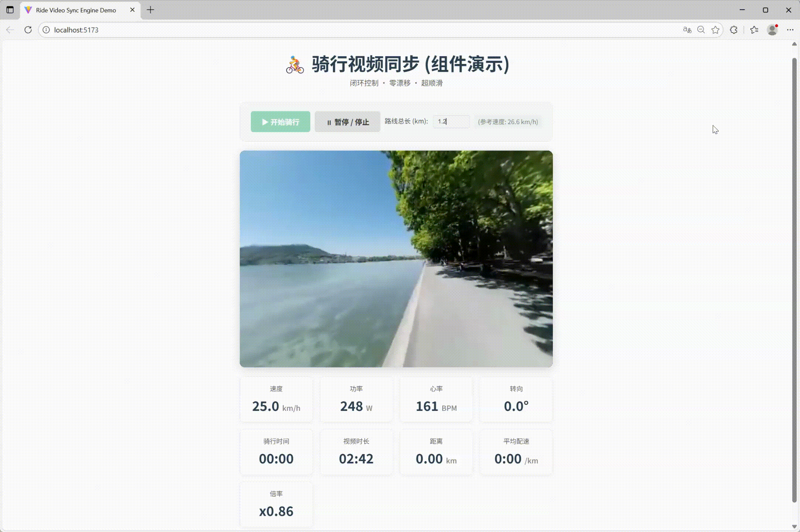Open browser settings and more menu
The width and height of the screenshot is (800, 532).
click(x=790, y=30)
